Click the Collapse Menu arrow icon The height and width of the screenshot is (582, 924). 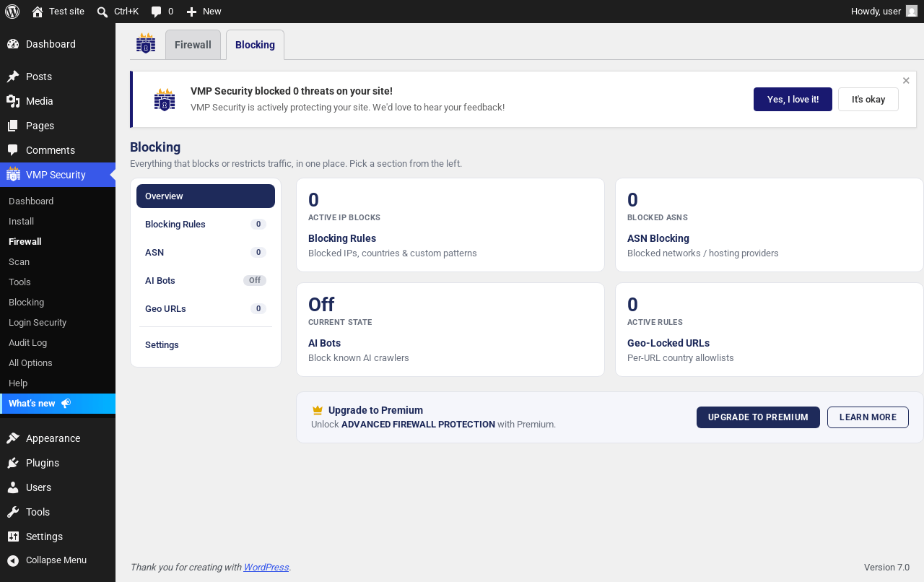click(x=13, y=560)
